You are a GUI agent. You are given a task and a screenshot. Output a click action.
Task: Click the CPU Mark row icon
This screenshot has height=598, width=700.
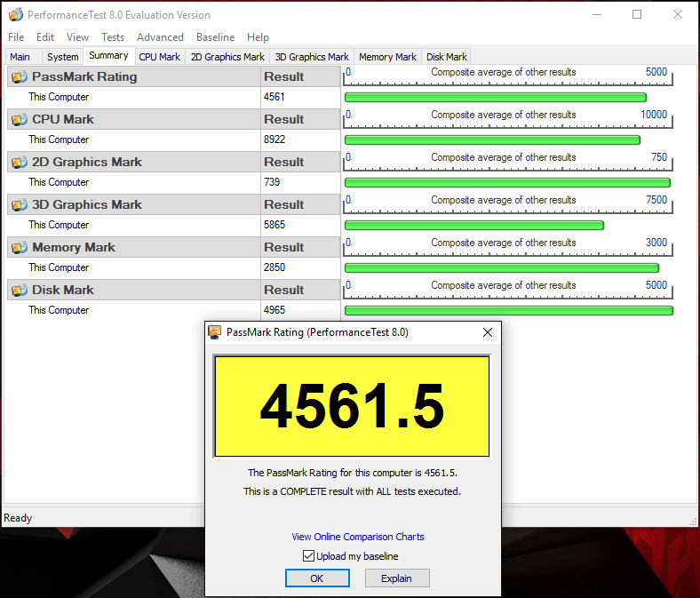(x=20, y=119)
